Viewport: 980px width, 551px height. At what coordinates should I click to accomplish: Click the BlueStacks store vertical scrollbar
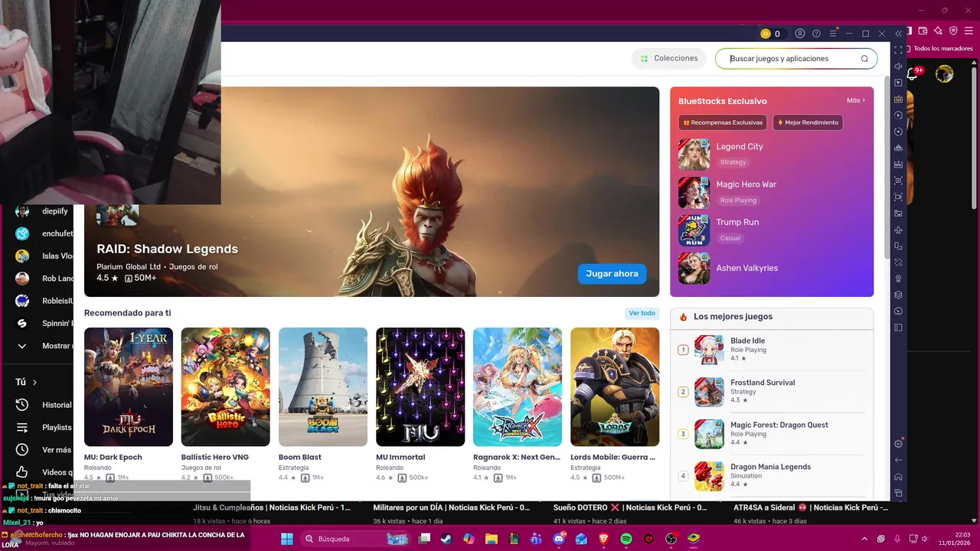[x=887, y=167]
